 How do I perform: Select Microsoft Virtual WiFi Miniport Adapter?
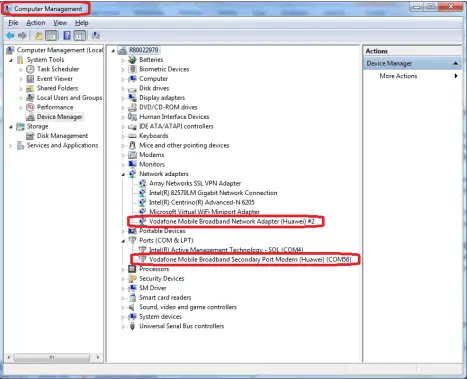pos(204,212)
